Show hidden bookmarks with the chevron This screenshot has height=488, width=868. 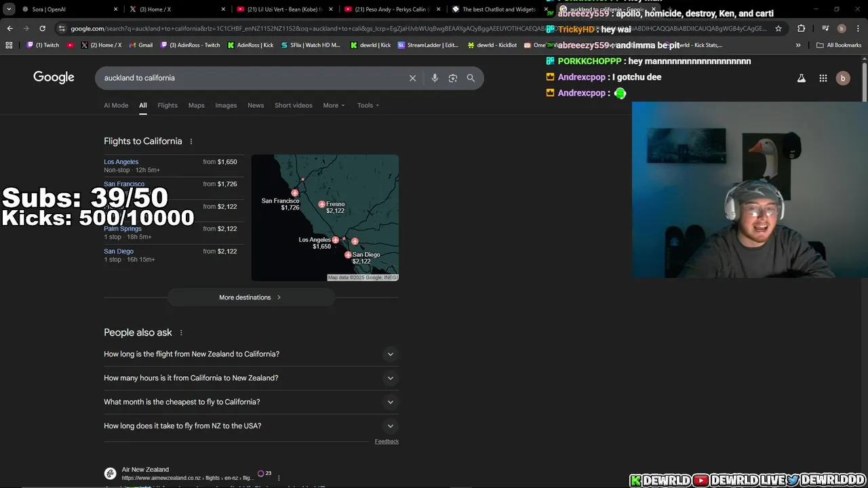[x=798, y=45]
